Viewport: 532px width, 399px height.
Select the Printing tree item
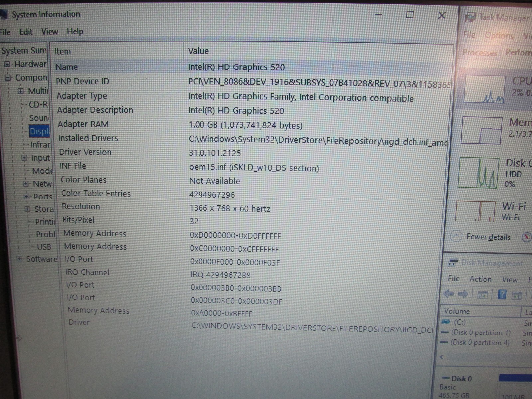[x=45, y=222]
